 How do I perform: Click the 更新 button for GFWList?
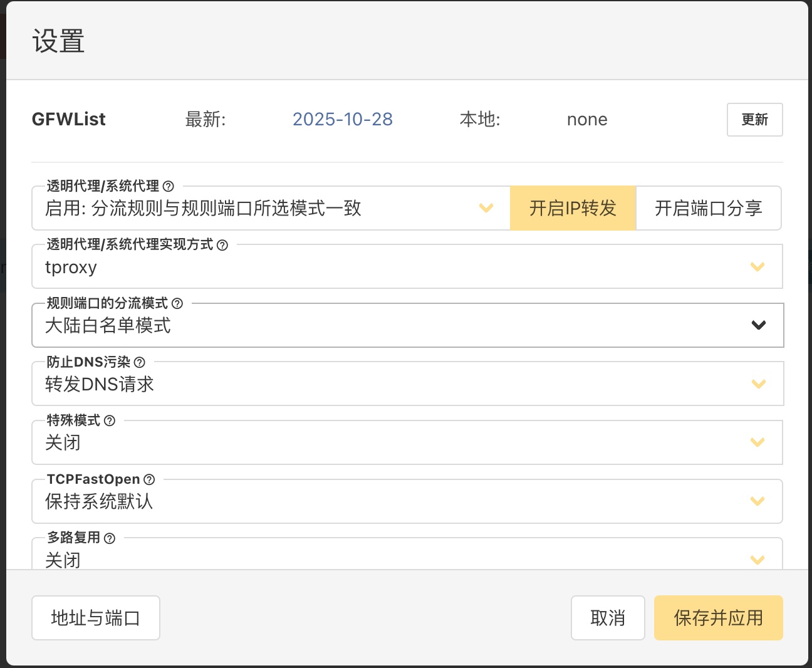click(754, 120)
